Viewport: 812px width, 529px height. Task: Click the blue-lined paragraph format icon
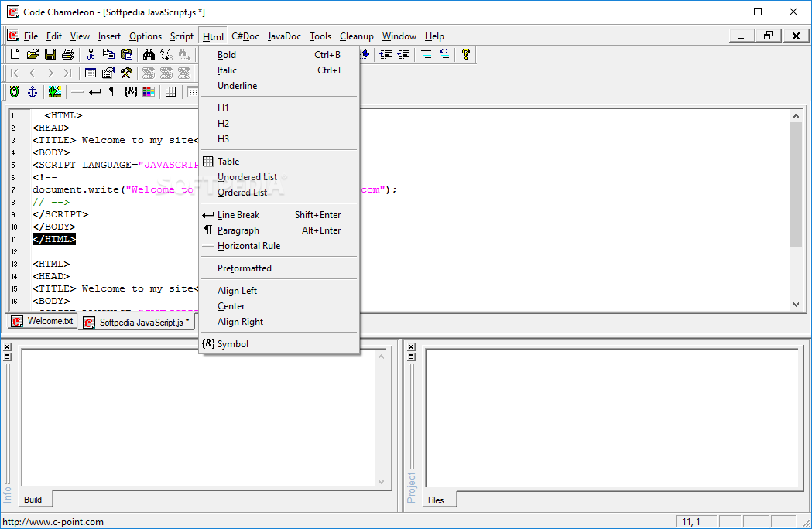427,54
